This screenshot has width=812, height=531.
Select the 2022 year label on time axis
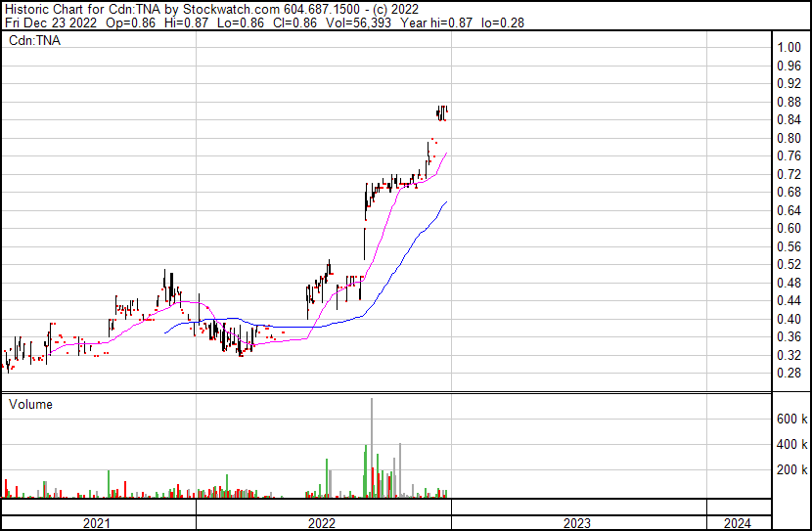[x=323, y=523]
